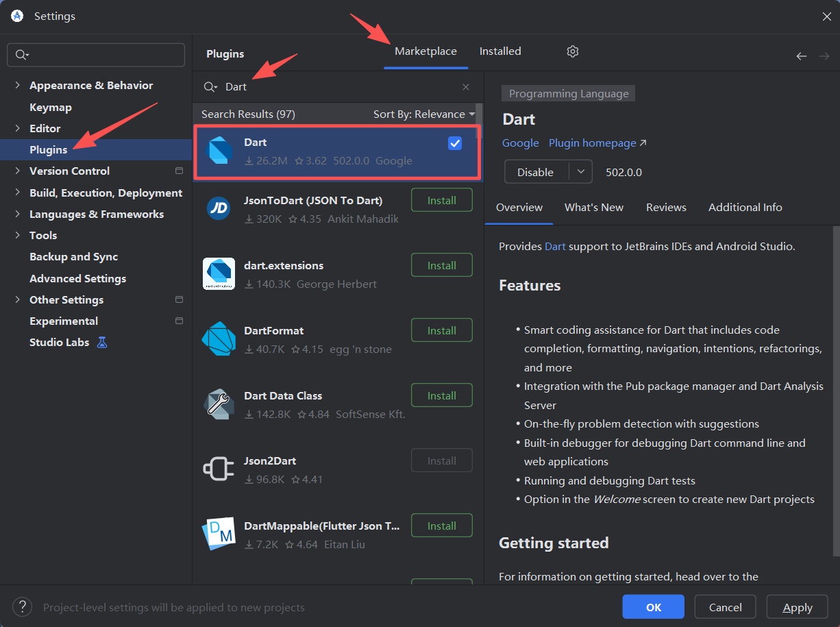
Task: Click the Programming Language tag
Action: tap(569, 94)
